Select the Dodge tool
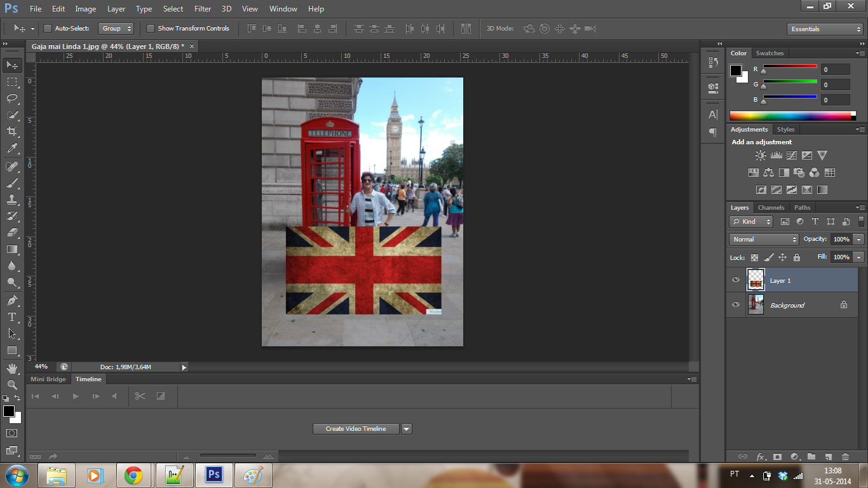Screen dimensions: 868x488 [12, 282]
